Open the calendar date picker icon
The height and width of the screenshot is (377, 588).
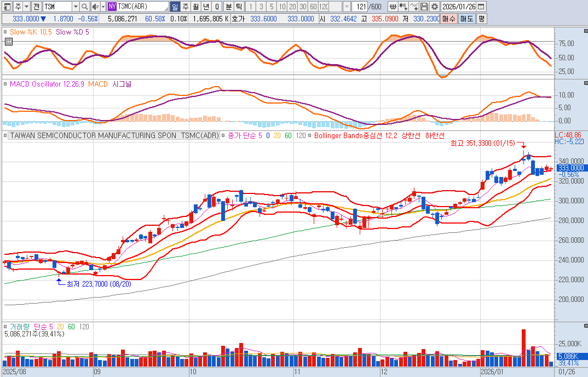[481, 7]
